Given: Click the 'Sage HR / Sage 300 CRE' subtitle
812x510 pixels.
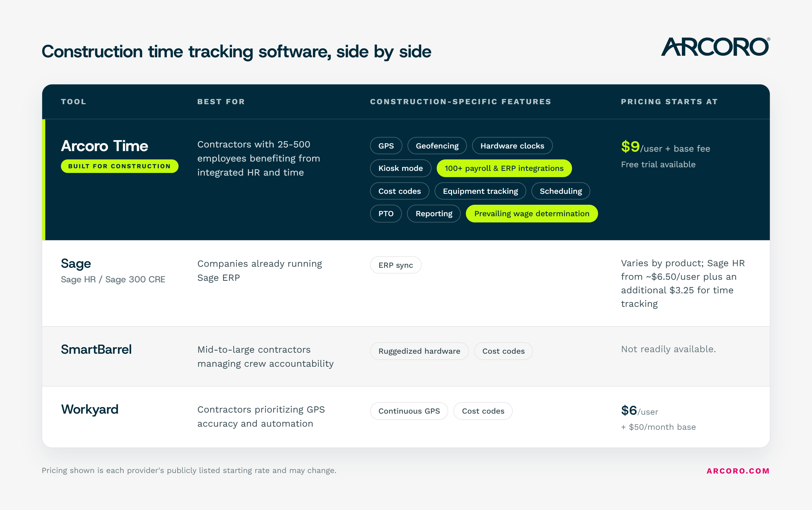Looking at the screenshot, I should pos(113,280).
